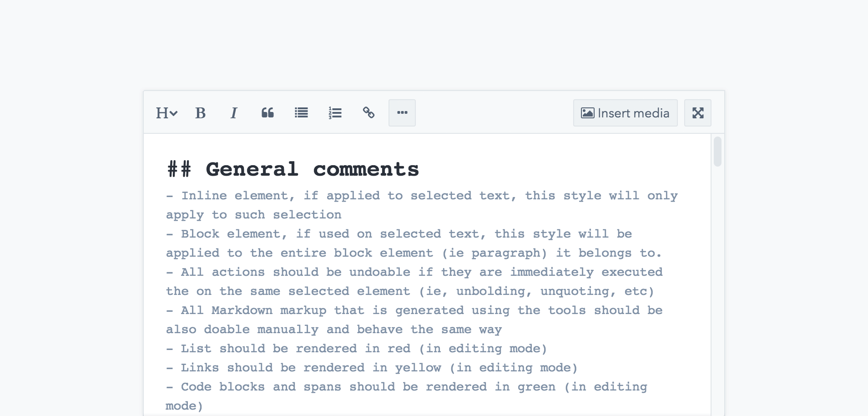The image size is (868, 416).
Task: Click the Insert media button
Action: pos(626,113)
